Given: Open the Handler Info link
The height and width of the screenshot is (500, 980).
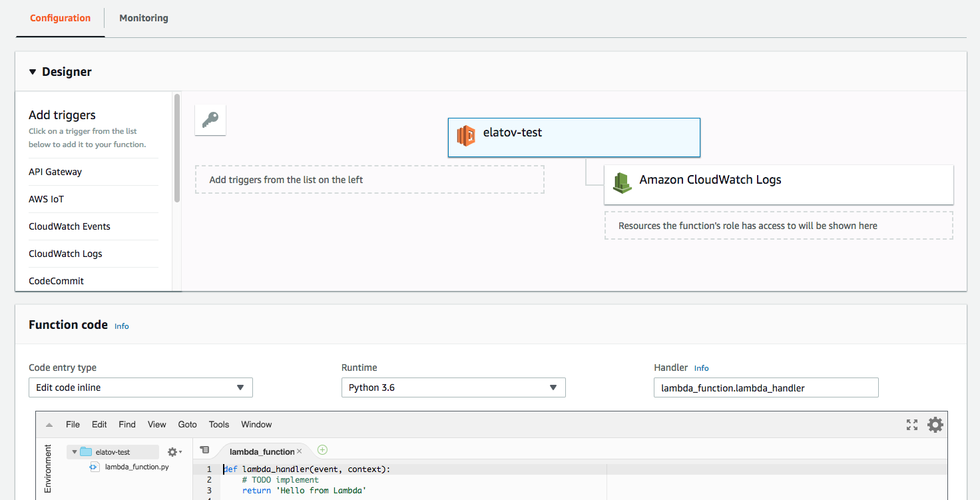Looking at the screenshot, I should [x=702, y=368].
